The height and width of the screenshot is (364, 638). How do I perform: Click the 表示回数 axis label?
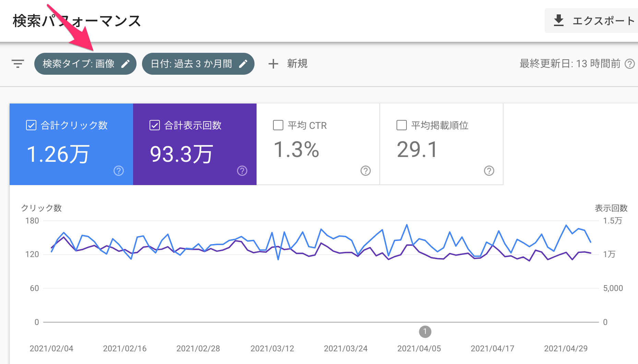click(611, 208)
